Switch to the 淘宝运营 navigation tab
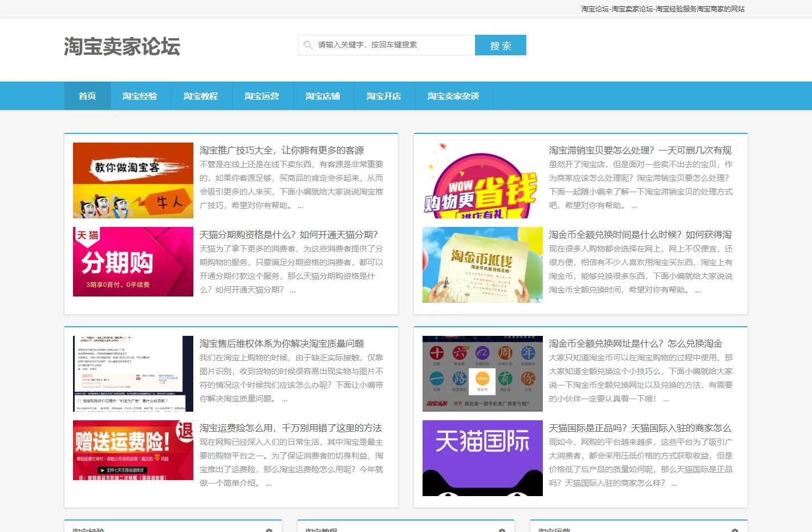Viewport: 812px width, 532px height. 262,96
